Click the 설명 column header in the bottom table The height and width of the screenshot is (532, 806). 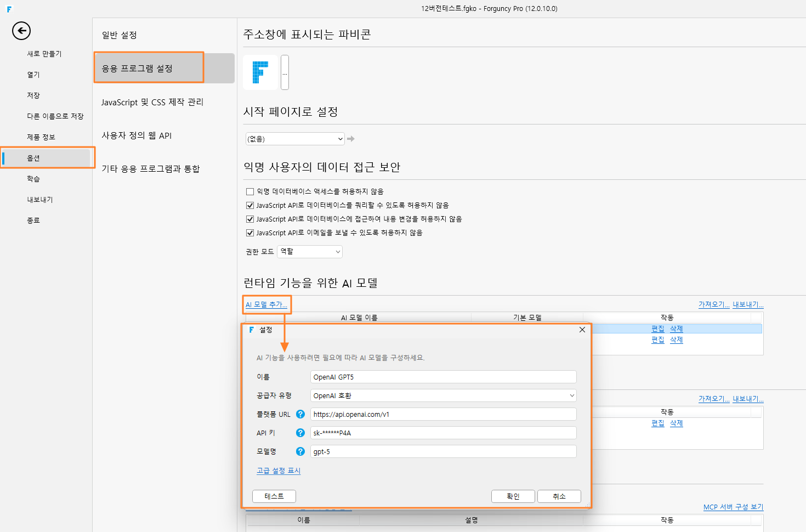[472, 520]
